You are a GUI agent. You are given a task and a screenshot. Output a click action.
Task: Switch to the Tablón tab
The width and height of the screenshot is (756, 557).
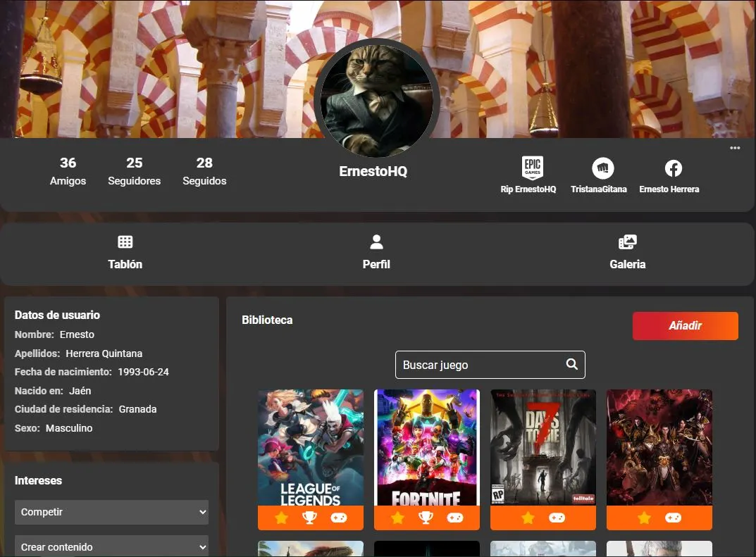[x=125, y=253]
